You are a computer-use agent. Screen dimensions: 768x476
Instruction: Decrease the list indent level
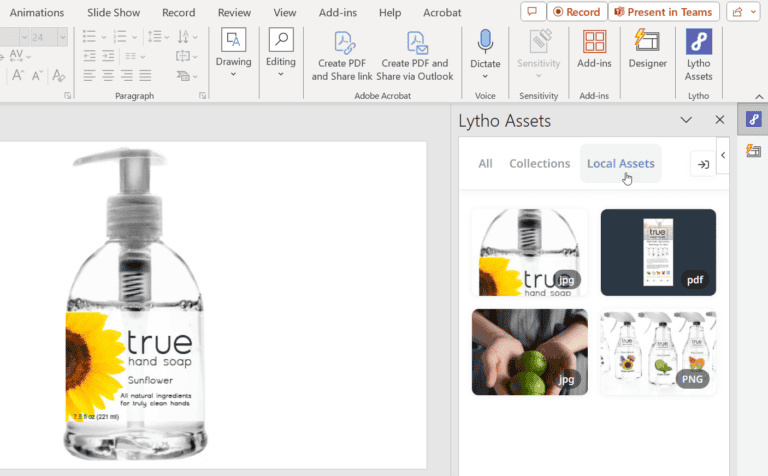pyautogui.click(x=89, y=56)
